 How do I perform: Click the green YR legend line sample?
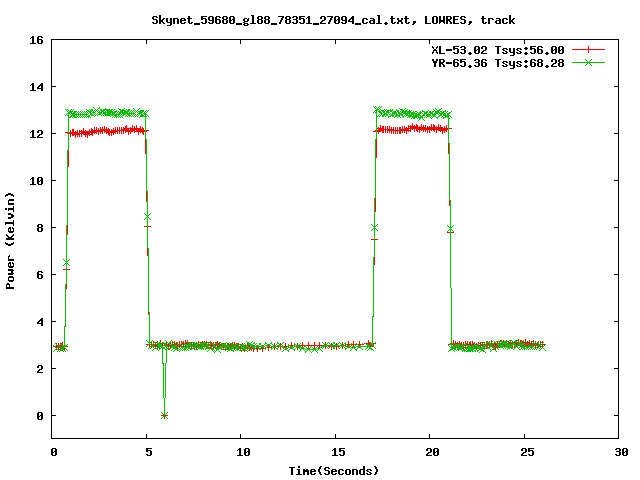(588, 62)
